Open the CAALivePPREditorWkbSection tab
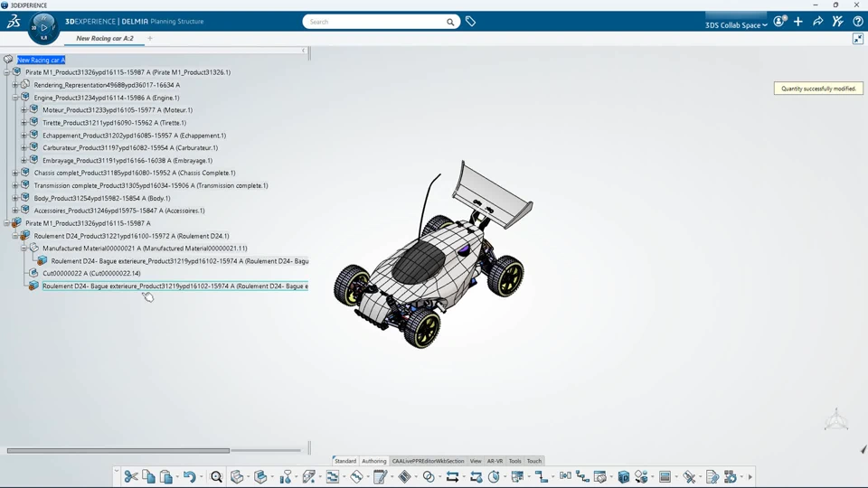The height and width of the screenshot is (488, 868). 428,461
